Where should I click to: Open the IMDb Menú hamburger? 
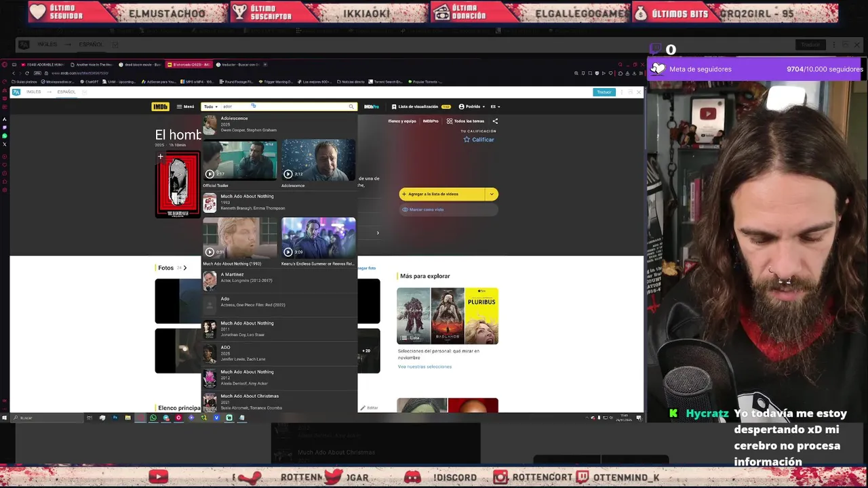[185, 106]
